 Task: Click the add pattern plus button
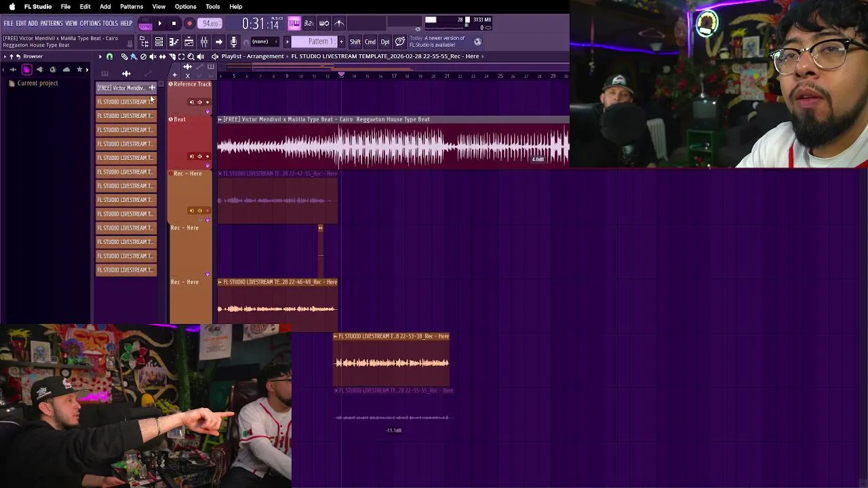[x=341, y=42]
